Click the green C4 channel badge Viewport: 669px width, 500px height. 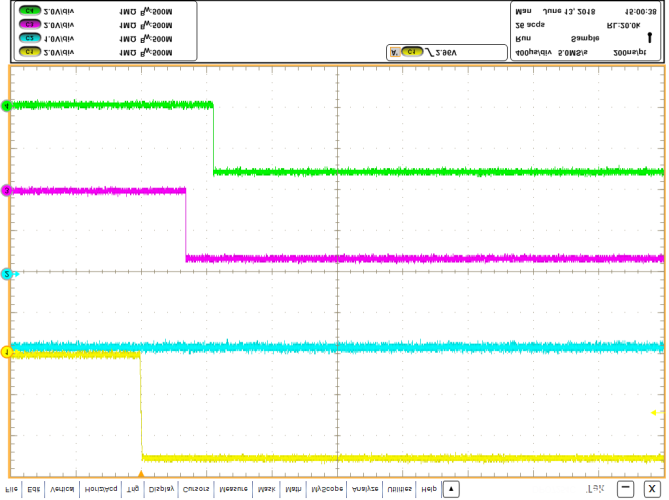tap(29, 10)
